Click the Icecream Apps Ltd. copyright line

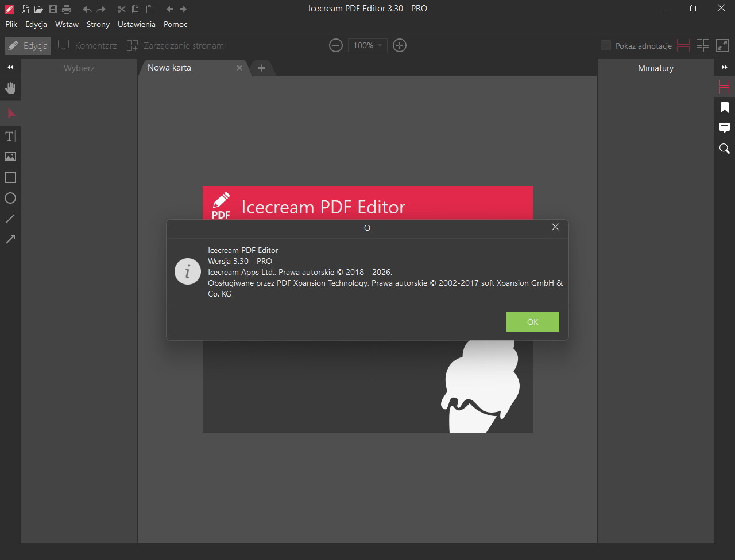pyautogui.click(x=300, y=272)
